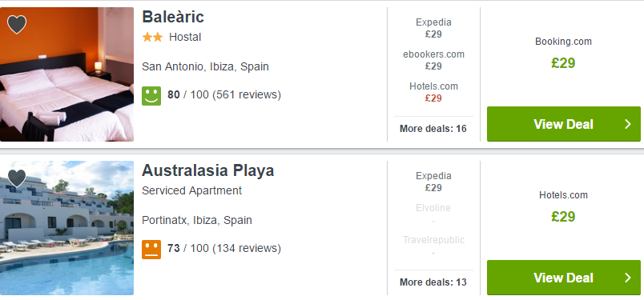Click the two-star rating for Baleàric
Screen dimensions: 644x300
152,38
